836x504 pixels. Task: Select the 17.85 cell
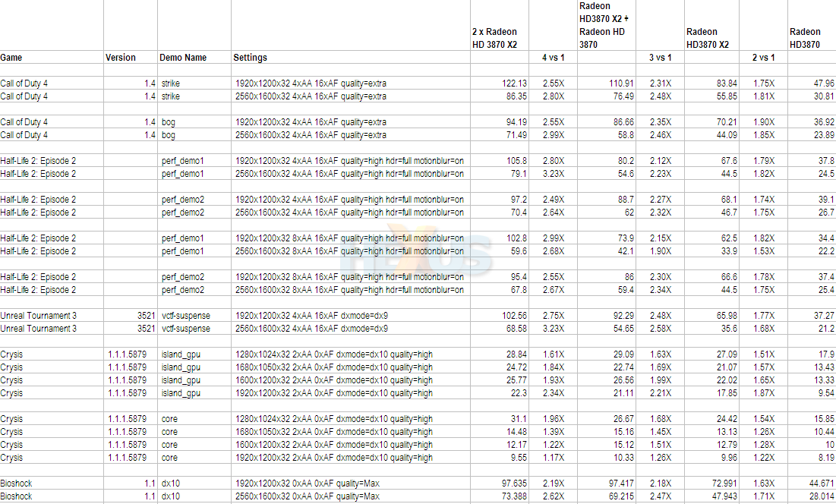click(x=711, y=393)
